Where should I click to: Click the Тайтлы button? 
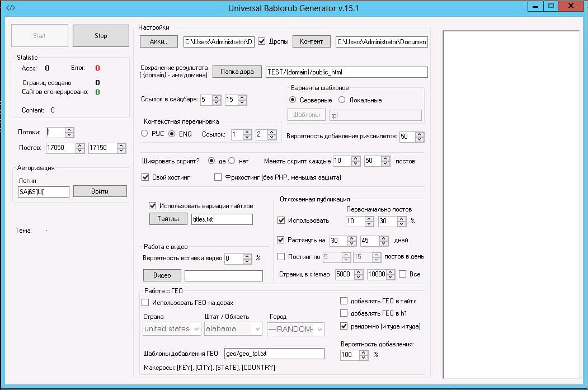point(168,219)
